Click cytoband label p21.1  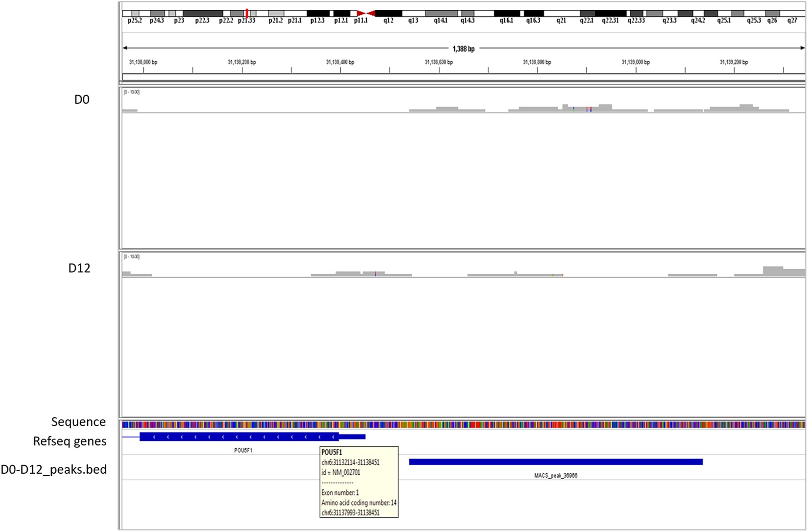point(295,21)
